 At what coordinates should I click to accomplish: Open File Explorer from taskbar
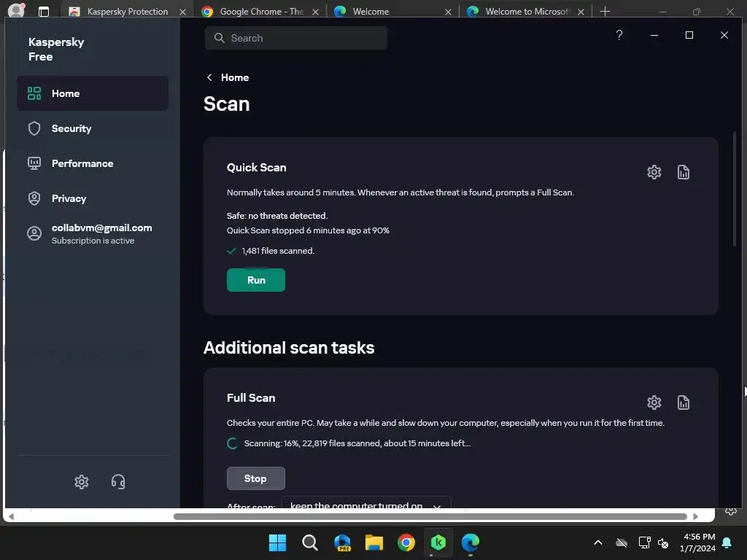click(374, 542)
